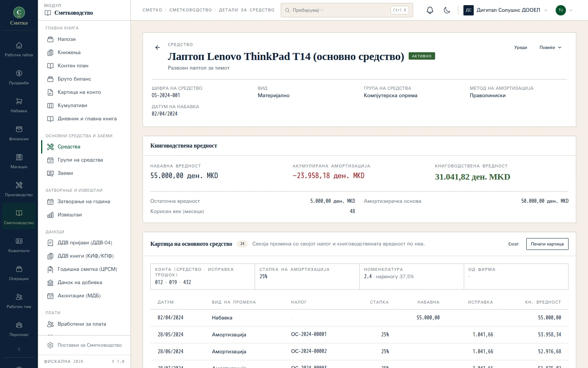The height and width of the screenshot is (368, 588).
Task: Open Продажби in left rail
Action: 19,77
